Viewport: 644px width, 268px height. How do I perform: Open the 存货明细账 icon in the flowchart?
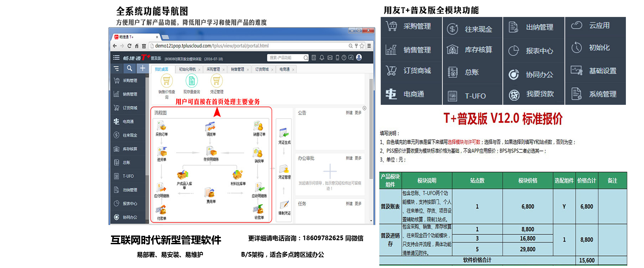click(211, 152)
